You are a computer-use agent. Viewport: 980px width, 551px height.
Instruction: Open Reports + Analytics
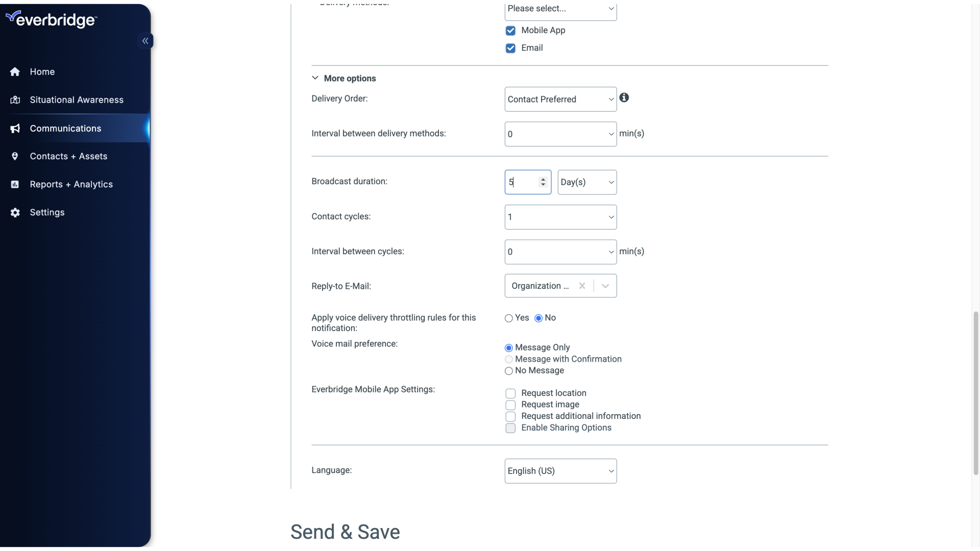point(71,184)
